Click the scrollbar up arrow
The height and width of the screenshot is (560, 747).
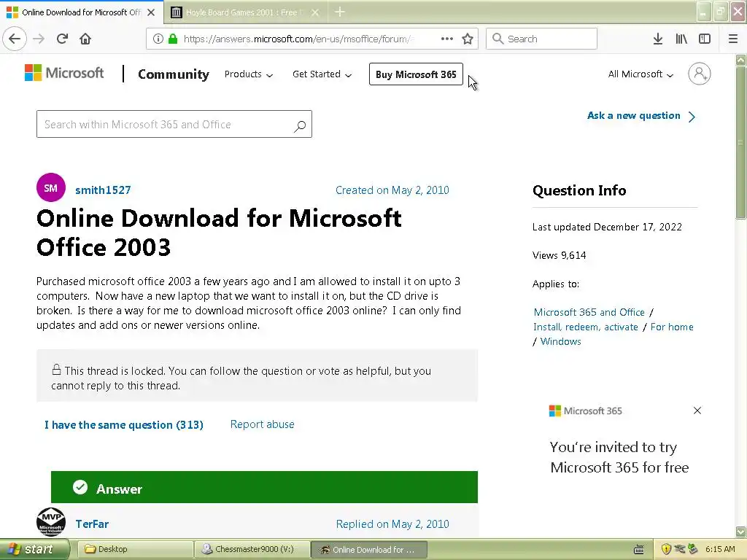[740, 60]
